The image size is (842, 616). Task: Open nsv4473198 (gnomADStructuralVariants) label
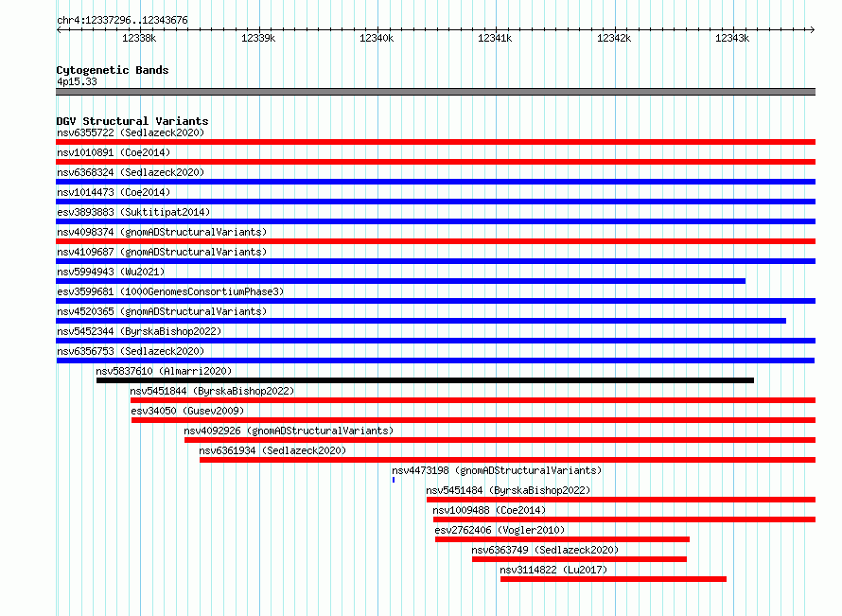pyautogui.click(x=497, y=470)
